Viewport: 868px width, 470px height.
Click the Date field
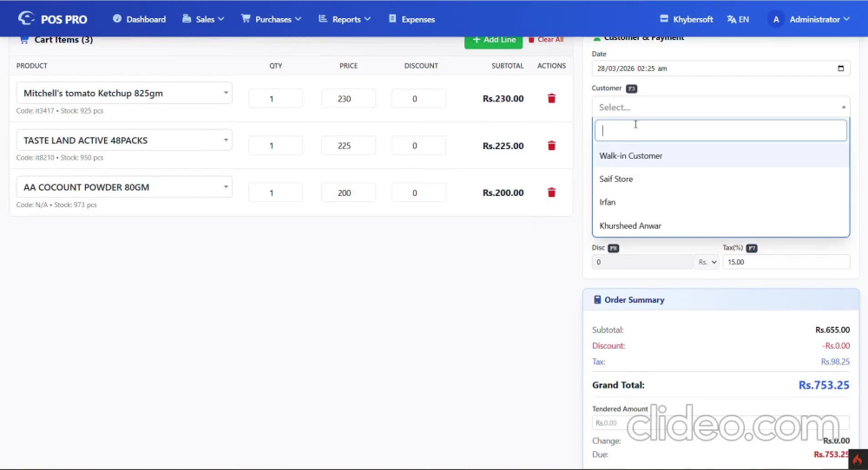720,69
